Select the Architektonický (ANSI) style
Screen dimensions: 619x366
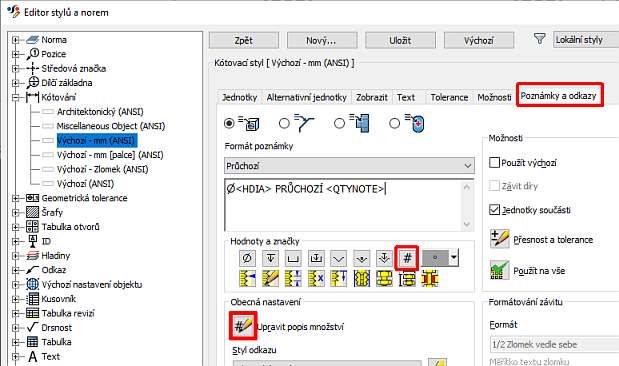pos(100,112)
